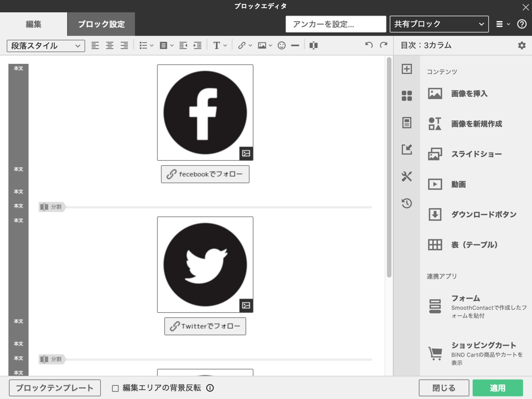Image resolution: width=532 pixels, height=399 pixels.
Task: Insert horizontal rule icon
Action: [x=295, y=45]
